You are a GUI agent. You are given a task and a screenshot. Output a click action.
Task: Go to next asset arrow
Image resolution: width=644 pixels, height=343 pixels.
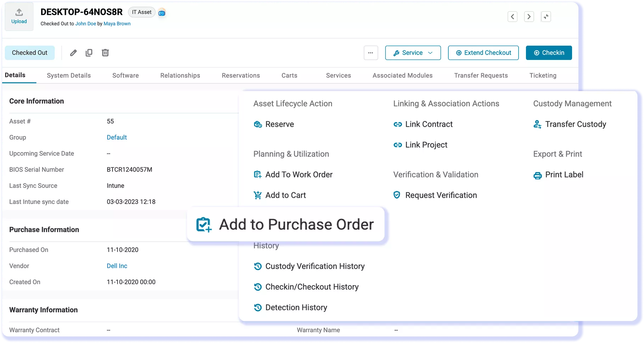pyautogui.click(x=529, y=17)
